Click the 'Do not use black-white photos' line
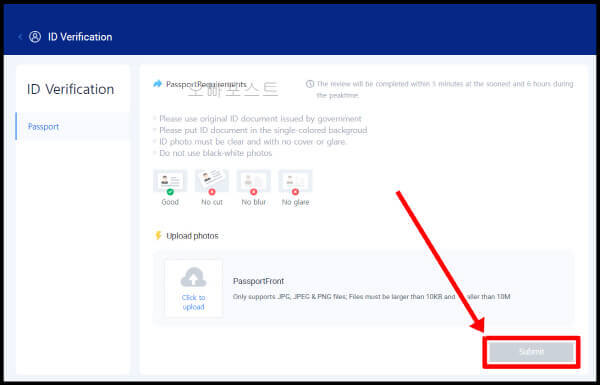This screenshot has width=600, height=385. [215, 153]
